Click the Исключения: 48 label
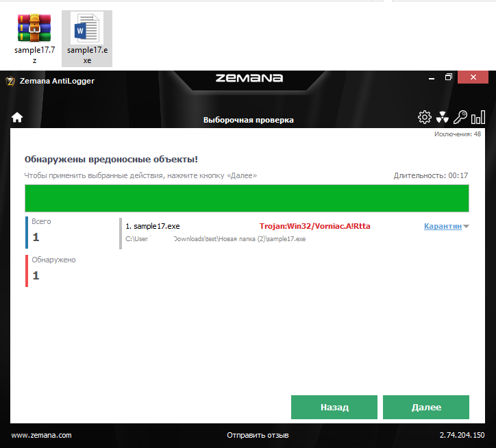Image resolution: width=496 pixels, height=448 pixels. click(458, 134)
